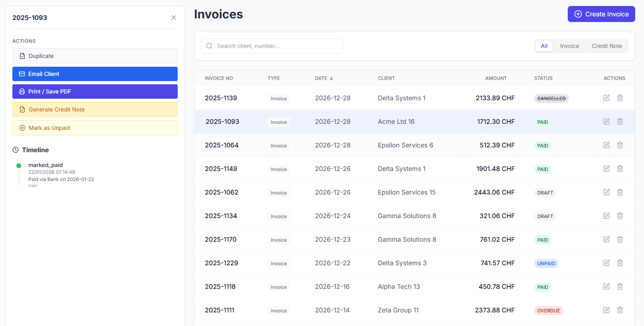Edit invoice 2025-1118 with pencil icon
Image resolution: width=644 pixels, height=326 pixels.
tap(606, 286)
